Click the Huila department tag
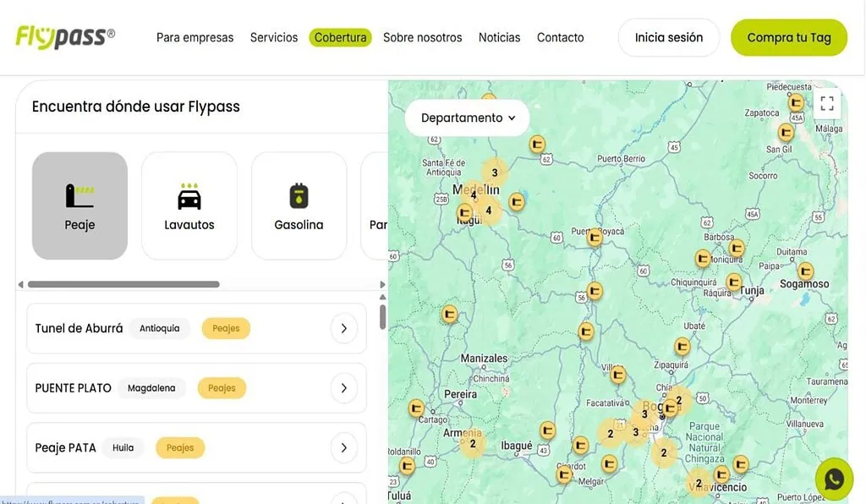 tap(123, 447)
